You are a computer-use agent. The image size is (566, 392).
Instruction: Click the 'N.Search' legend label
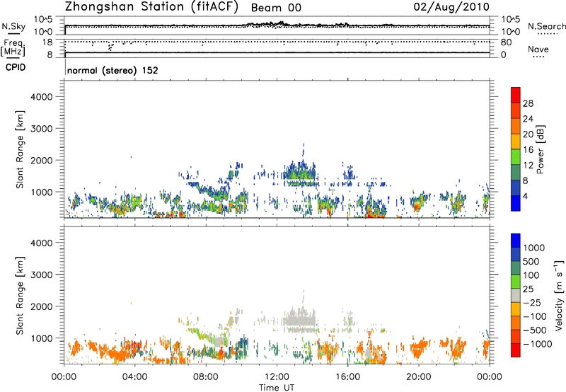tap(546, 26)
